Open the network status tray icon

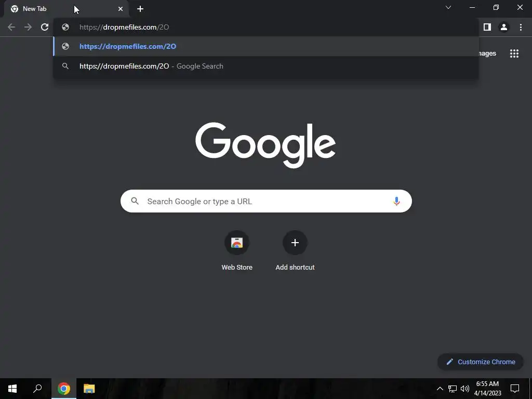coord(453,389)
